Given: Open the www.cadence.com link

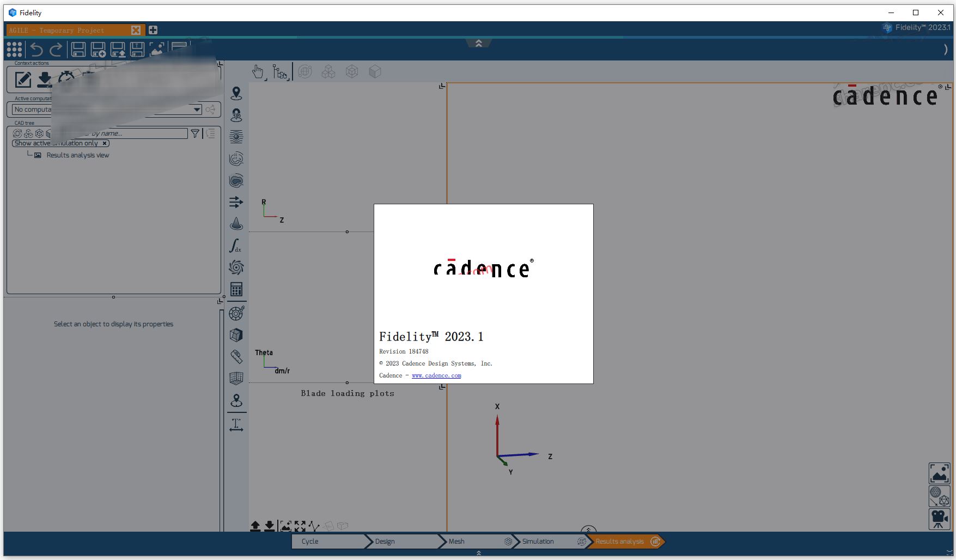Looking at the screenshot, I should pyautogui.click(x=436, y=375).
